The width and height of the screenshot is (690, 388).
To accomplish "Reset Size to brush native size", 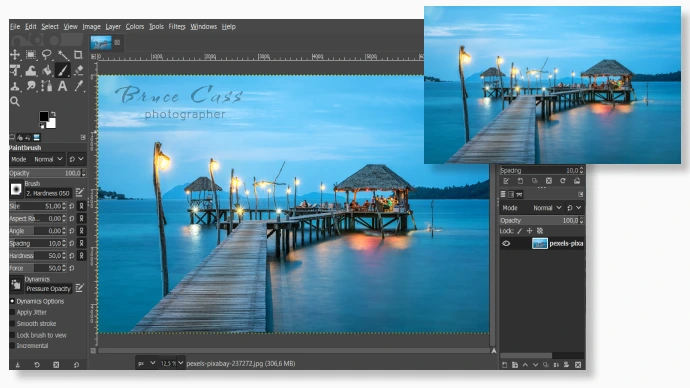I will coord(72,206).
